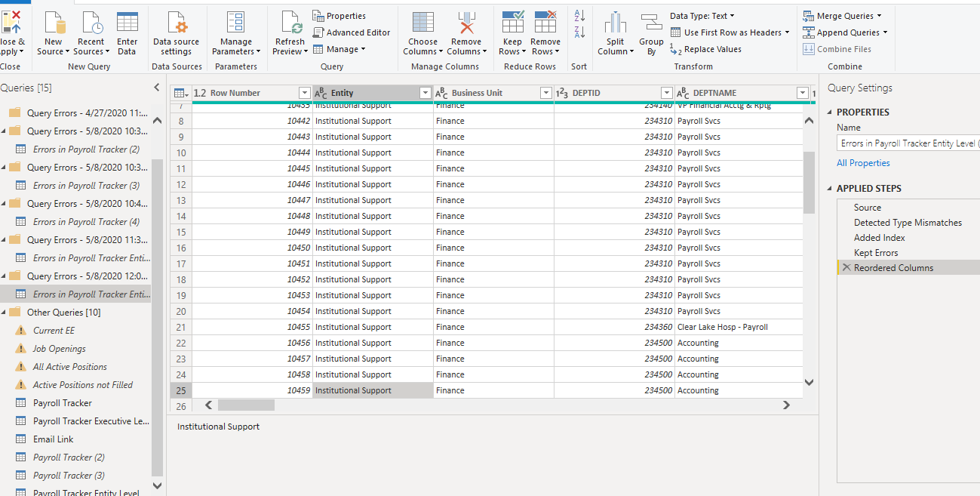Open the Manage query dropdown
The height and width of the screenshot is (496, 980).
click(339, 49)
